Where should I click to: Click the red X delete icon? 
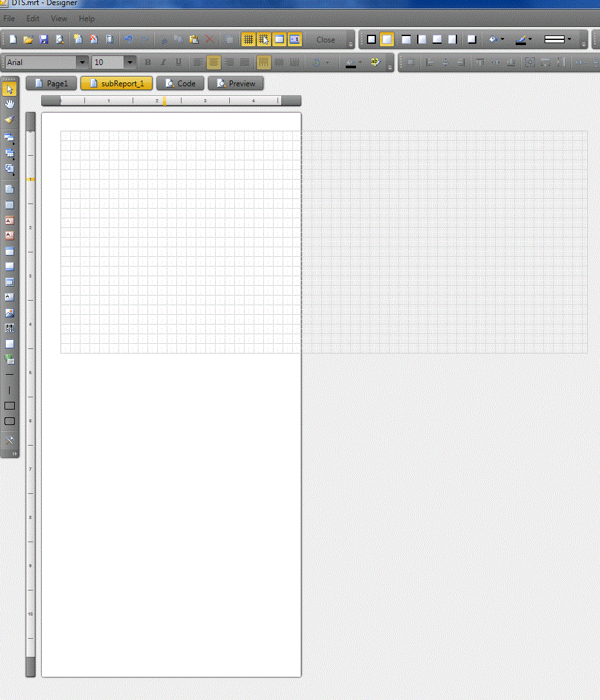pyautogui.click(x=209, y=39)
